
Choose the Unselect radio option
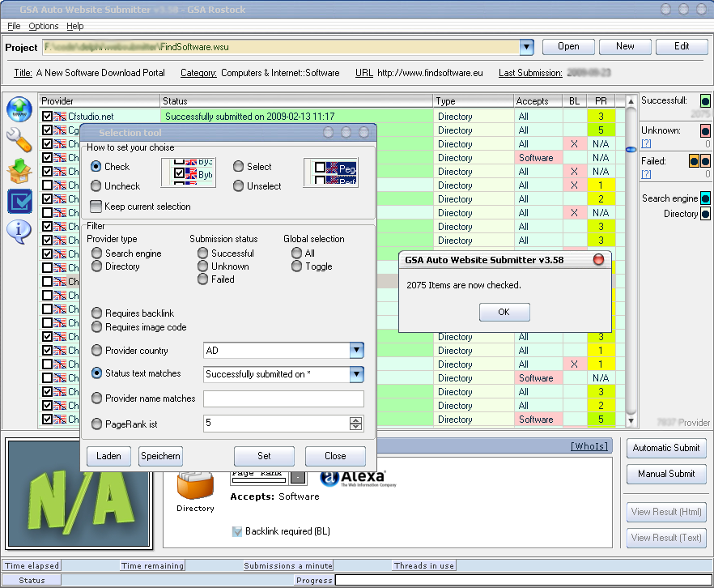(x=238, y=185)
